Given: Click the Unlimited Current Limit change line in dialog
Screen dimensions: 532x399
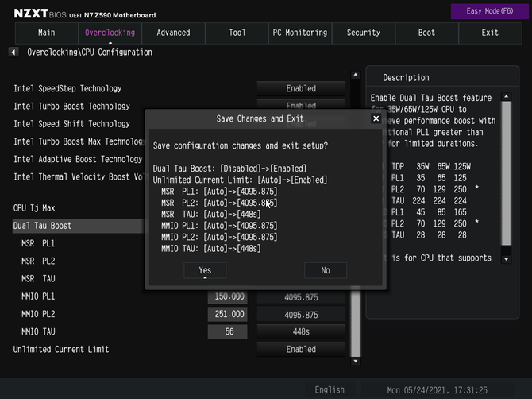Looking at the screenshot, I should pos(240,180).
